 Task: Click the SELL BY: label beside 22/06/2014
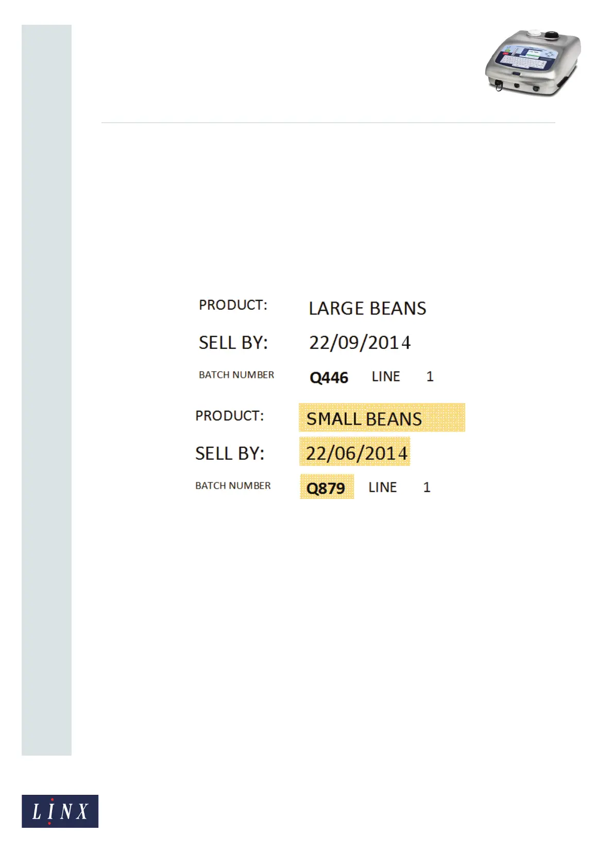230,454
